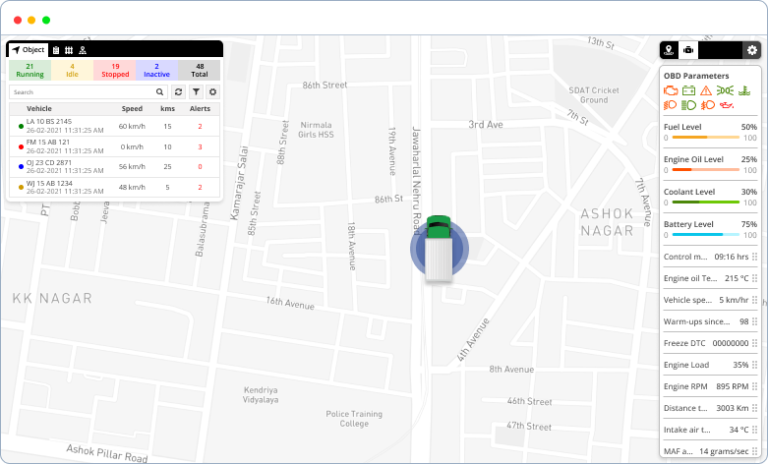The image size is (768, 464).
Task: Switch to the engine OBD tab
Action: coord(688,50)
